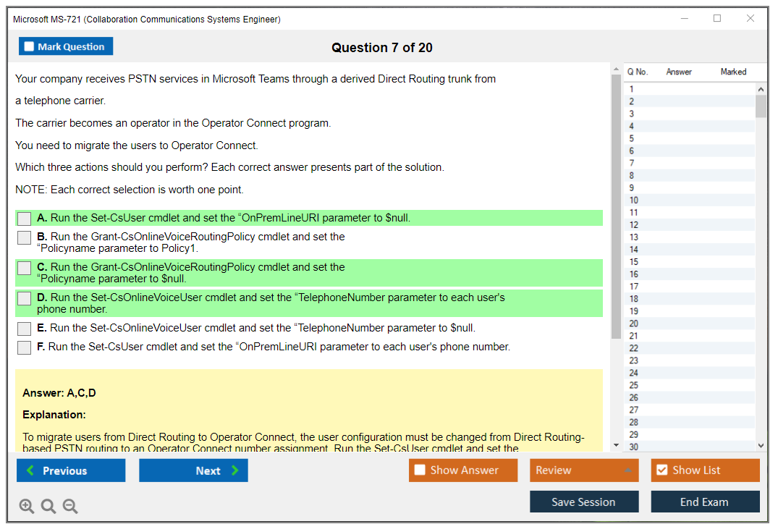
Task: Click the reset zoom magnifier icon
Action: point(48,506)
